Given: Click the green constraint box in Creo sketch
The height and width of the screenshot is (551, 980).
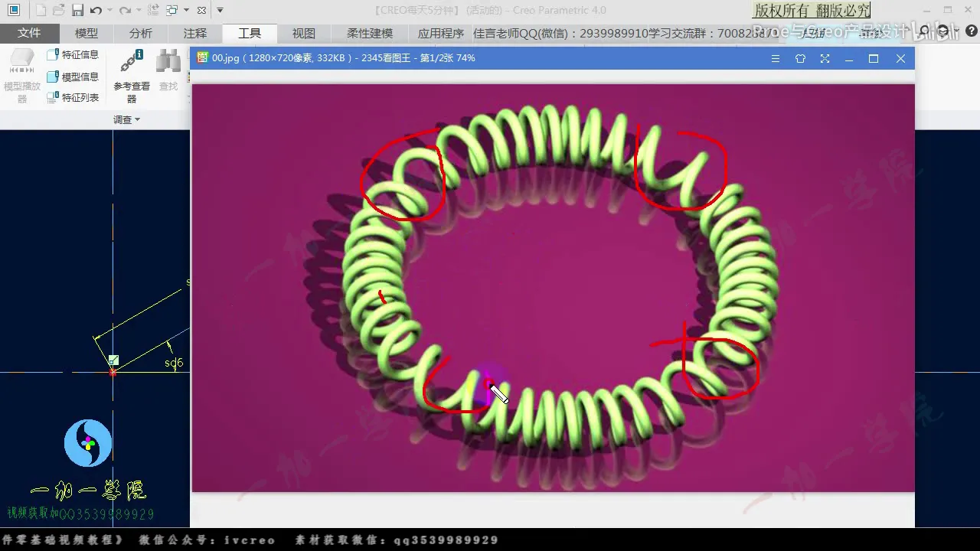Looking at the screenshot, I should point(113,360).
